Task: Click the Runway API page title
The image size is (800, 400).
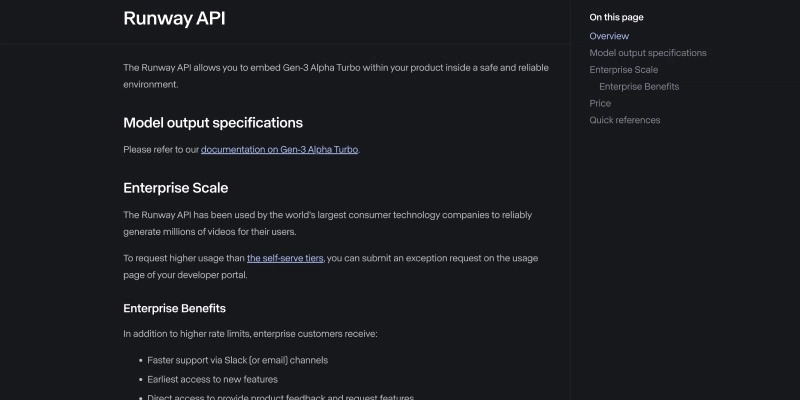Action: [174, 18]
